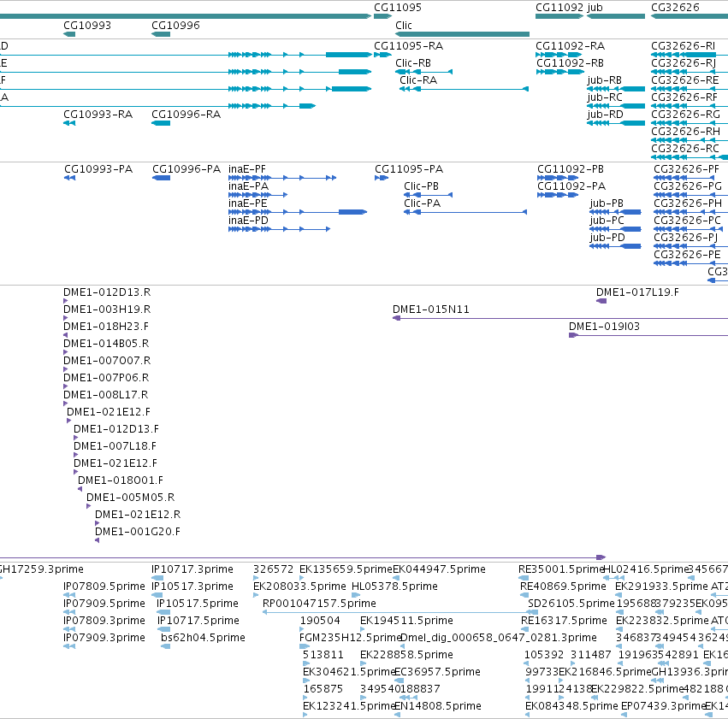Click the CG11092-PB protein label
Image resolution: width=728 pixels, height=719 pixels.
pos(571,169)
